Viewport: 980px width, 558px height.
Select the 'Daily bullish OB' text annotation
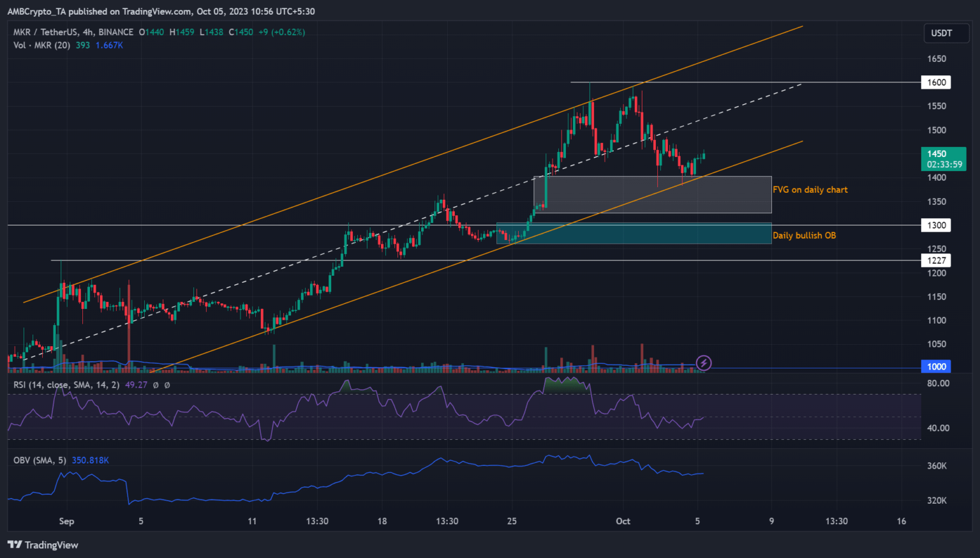pos(804,236)
